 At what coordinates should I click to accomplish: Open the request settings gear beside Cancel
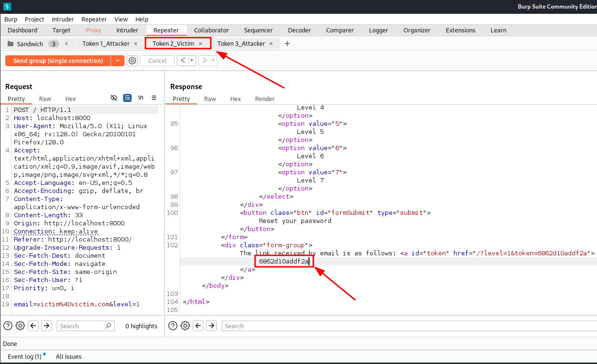(133, 61)
